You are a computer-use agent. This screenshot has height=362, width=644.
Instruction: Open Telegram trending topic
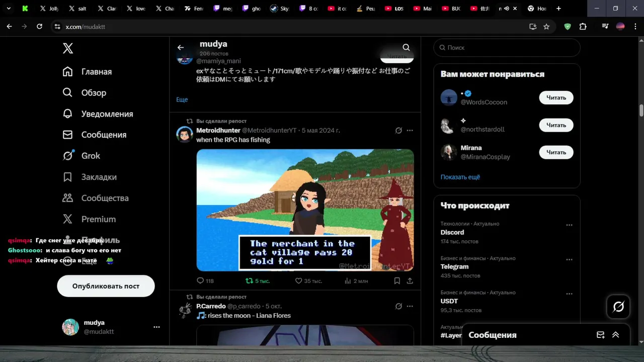point(454,266)
